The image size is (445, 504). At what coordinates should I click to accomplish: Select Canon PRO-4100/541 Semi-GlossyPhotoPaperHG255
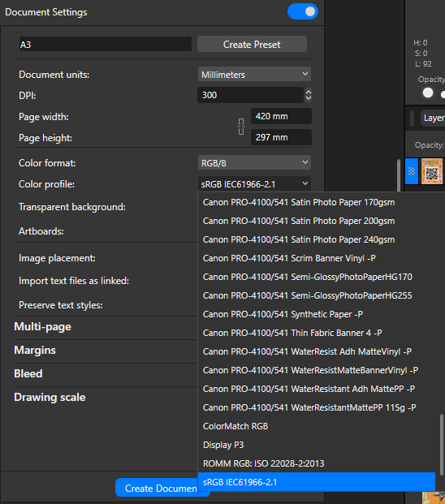pyautogui.click(x=317, y=295)
